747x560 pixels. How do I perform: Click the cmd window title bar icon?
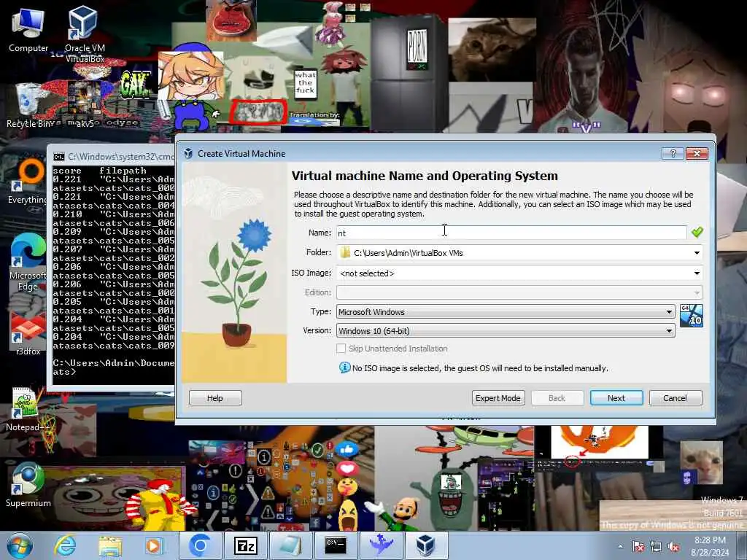pos(59,157)
